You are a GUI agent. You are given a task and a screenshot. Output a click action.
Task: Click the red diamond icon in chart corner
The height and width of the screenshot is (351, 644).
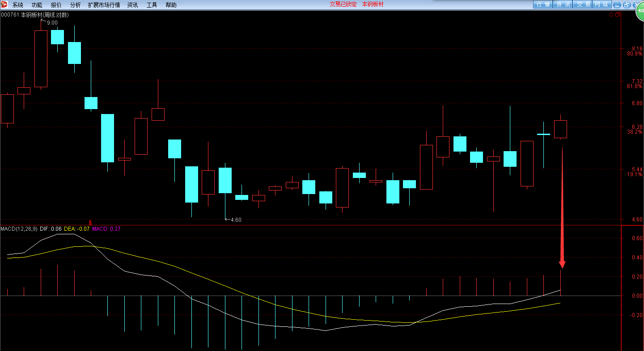pyautogui.click(x=611, y=15)
